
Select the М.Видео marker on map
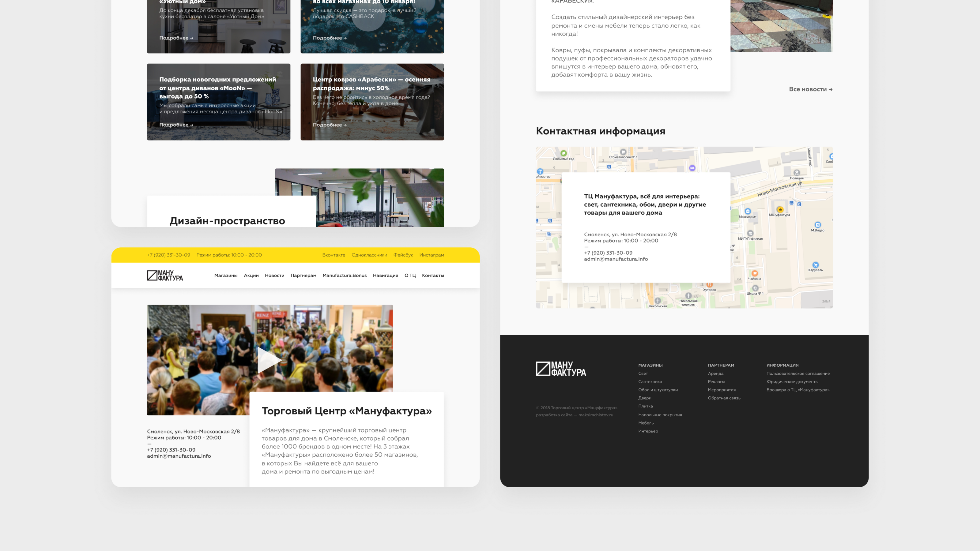pos(818,225)
